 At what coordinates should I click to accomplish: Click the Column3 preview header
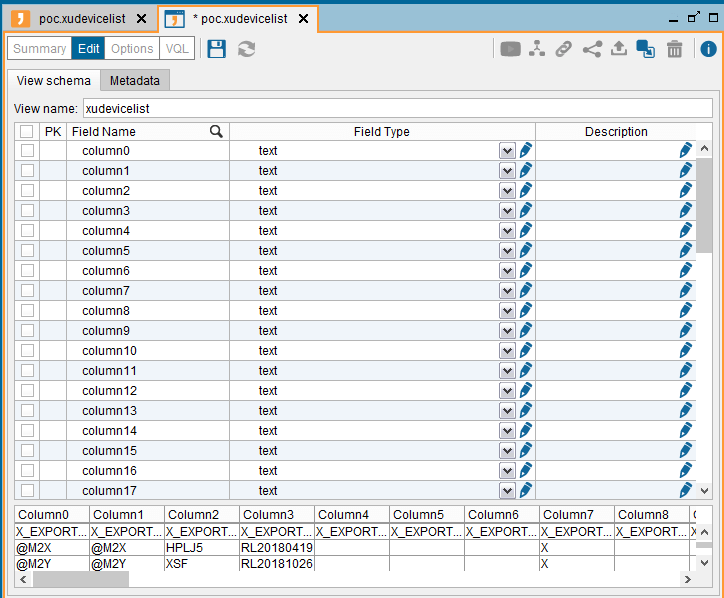pos(277,514)
